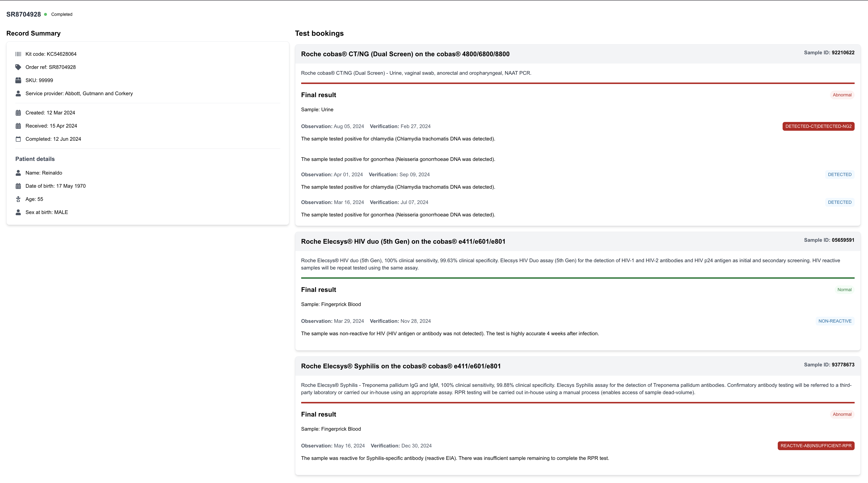
Task: Click the Syphilis assay description paragraph
Action: [576, 389]
